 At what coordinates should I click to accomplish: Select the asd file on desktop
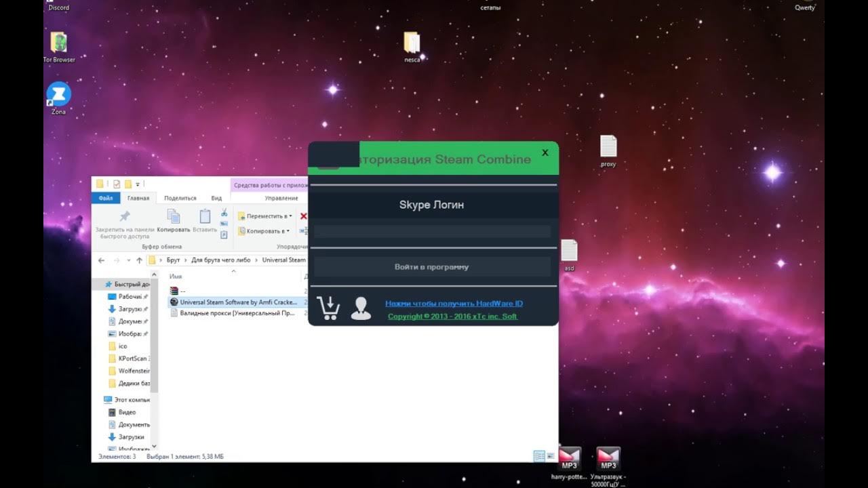click(569, 256)
